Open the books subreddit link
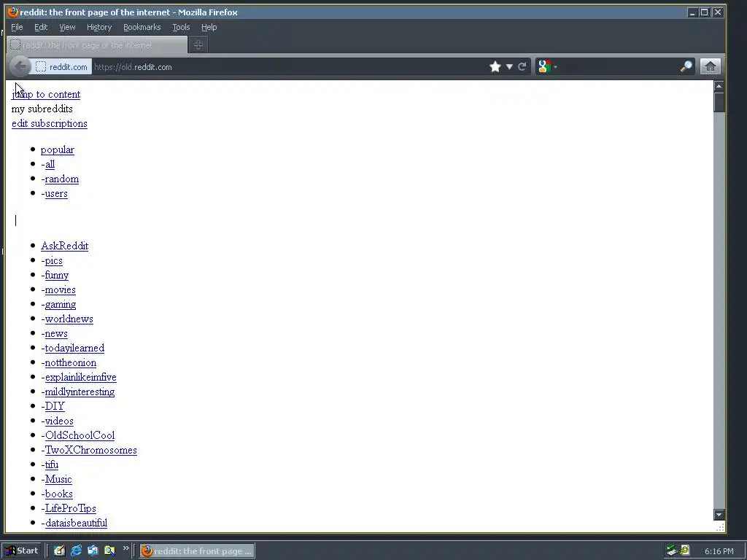This screenshot has height=560, width=747. (58, 494)
